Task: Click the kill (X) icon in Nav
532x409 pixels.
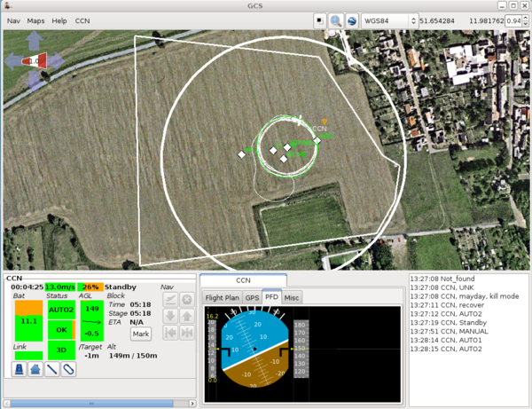Action: pyautogui.click(x=186, y=299)
